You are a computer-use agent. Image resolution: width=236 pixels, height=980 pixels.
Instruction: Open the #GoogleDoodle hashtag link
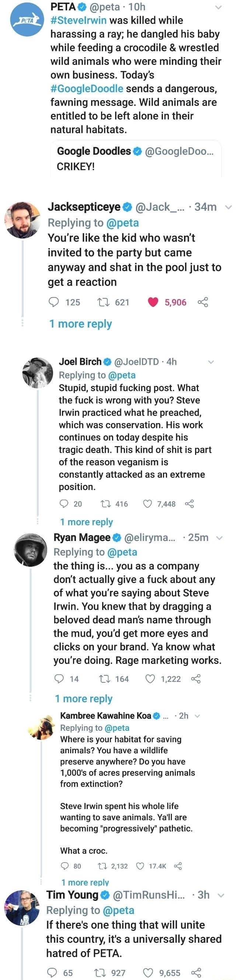87,89
